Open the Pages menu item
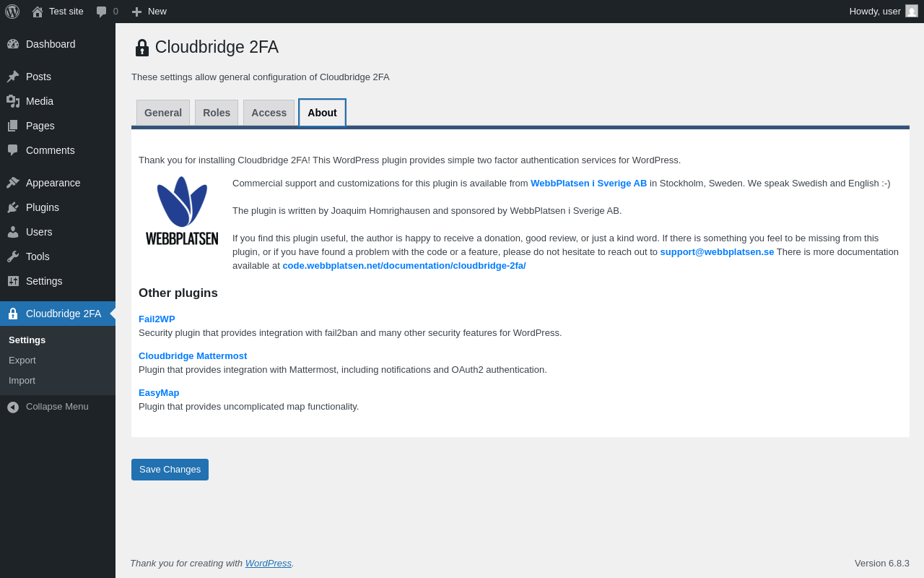Screen dimensions: 924x578 (x=58, y=126)
